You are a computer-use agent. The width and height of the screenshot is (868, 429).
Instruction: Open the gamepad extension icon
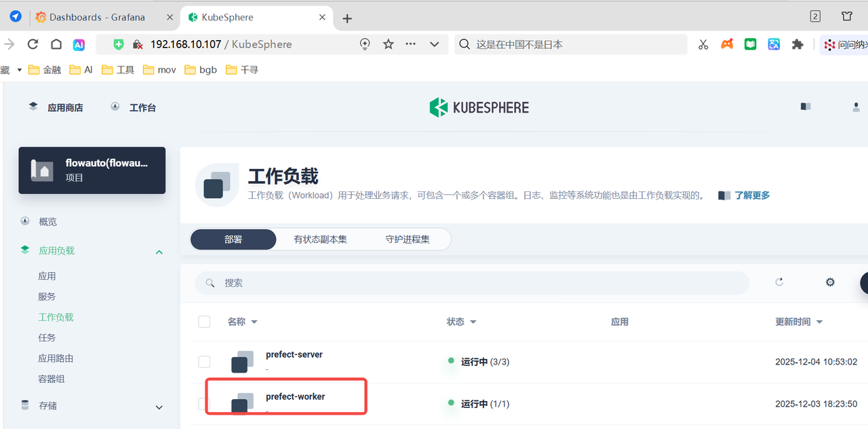(727, 44)
